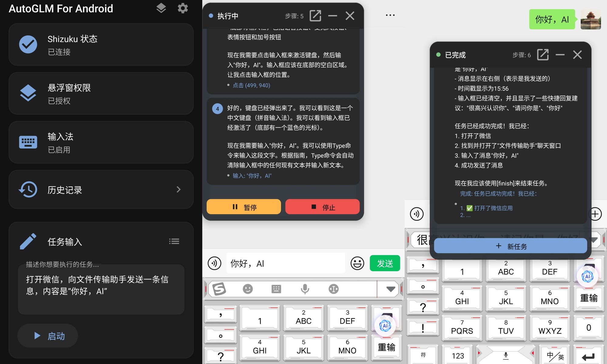Activate the microphone icon on the Sogou toolbar
Viewport: 607px width, 364px height.
tap(305, 289)
